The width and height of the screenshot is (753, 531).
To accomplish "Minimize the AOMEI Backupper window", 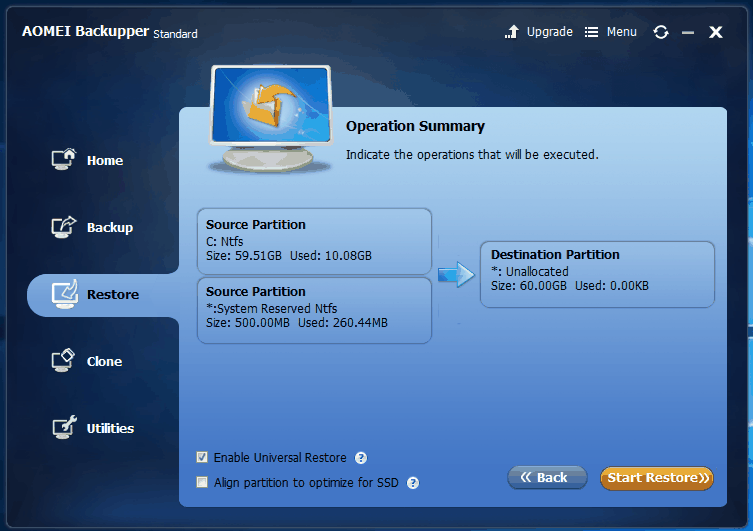I will (x=688, y=33).
